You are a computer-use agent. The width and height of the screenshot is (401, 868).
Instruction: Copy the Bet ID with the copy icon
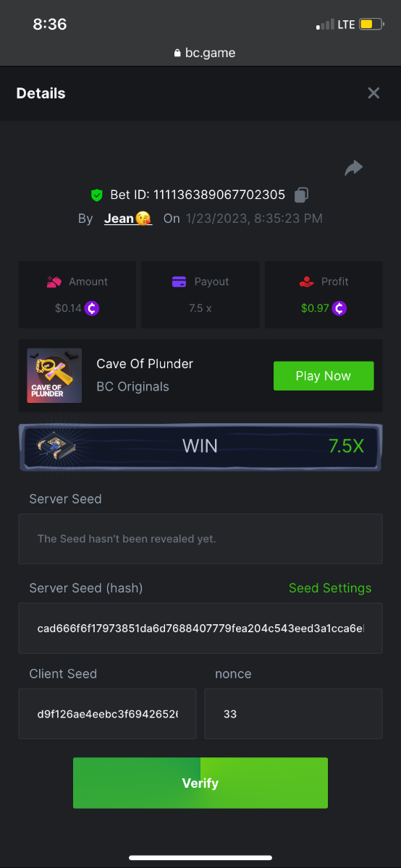click(302, 195)
